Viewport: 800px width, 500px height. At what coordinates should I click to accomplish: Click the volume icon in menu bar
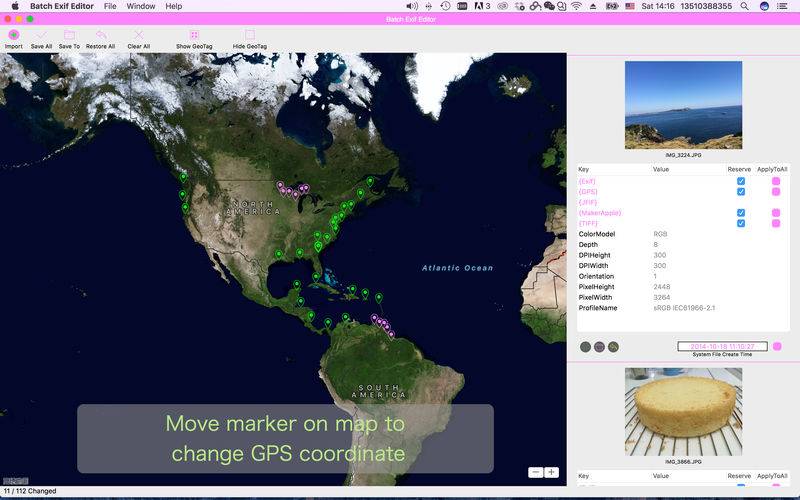tap(412, 6)
